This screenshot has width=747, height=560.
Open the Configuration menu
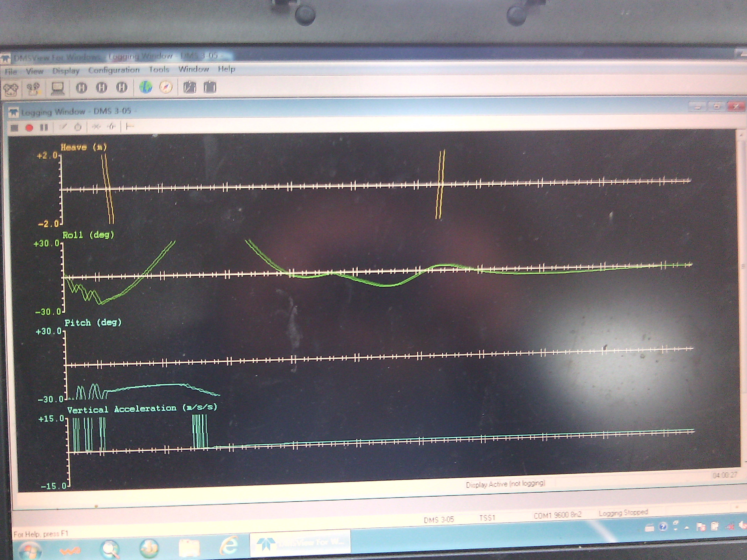tap(114, 70)
